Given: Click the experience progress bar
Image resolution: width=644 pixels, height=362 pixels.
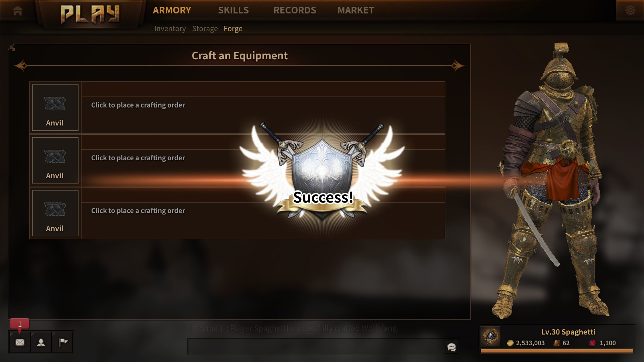Looking at the screenshot, I should (x=557, y=351).
